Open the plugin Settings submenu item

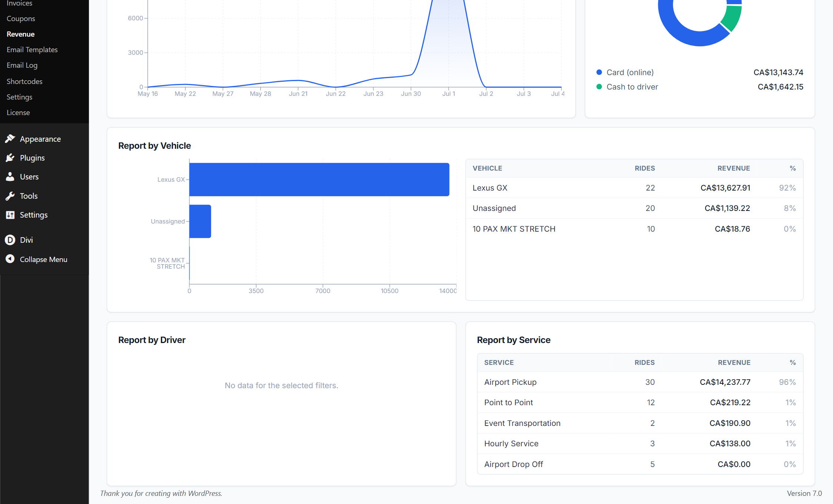19,97
